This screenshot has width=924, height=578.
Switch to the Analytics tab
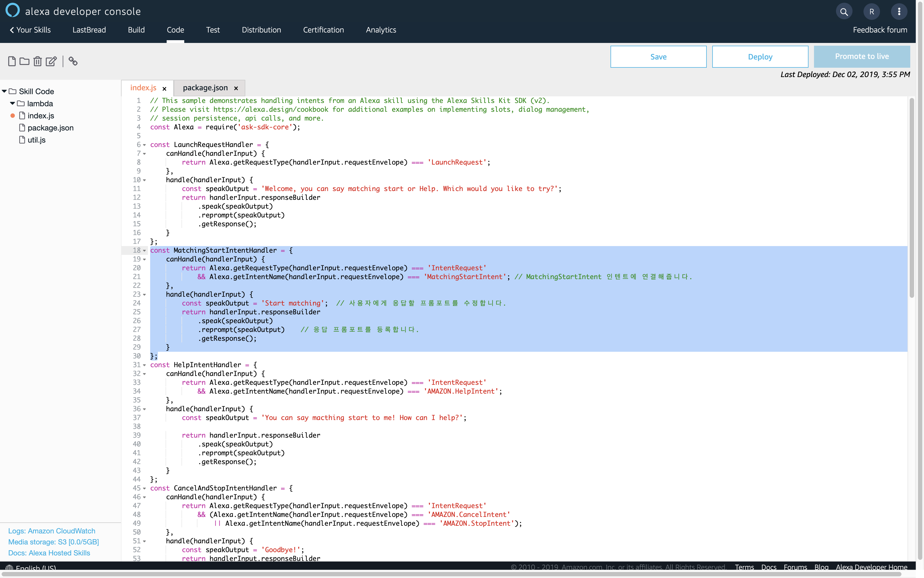coord(381,30)
